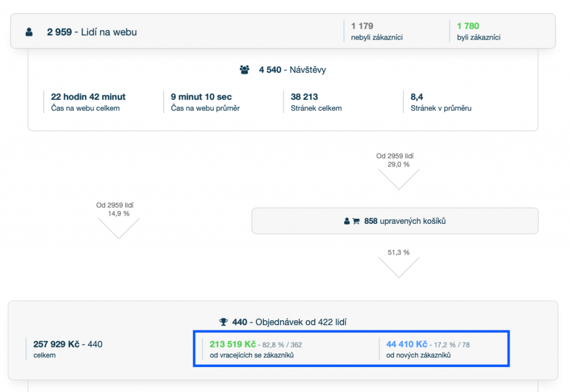Click the 257 929 Kč celkem value

pyautogui.click(x=56, y=344)
